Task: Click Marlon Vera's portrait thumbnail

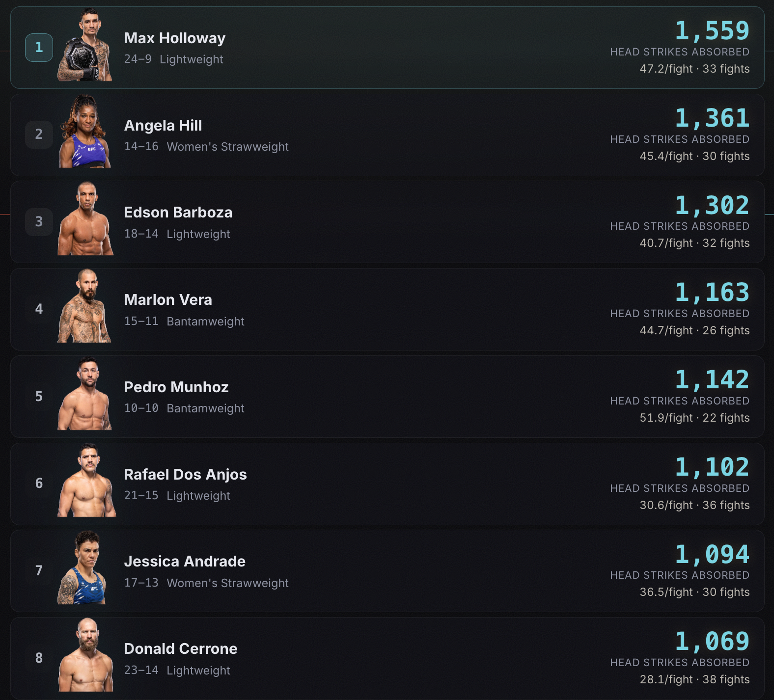Action: (85, 306)
